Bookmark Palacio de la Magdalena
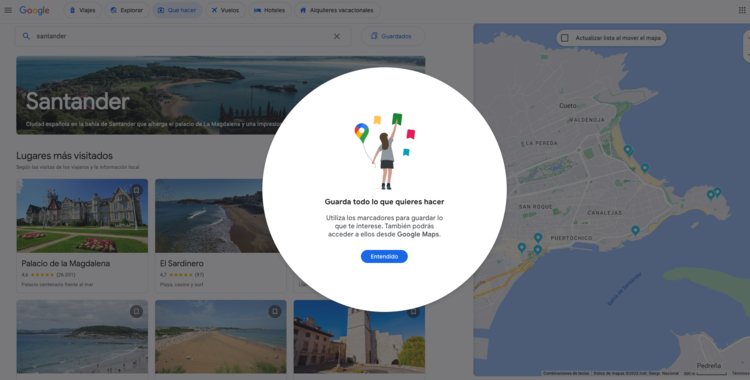750x380 pixels. (136, 190)
